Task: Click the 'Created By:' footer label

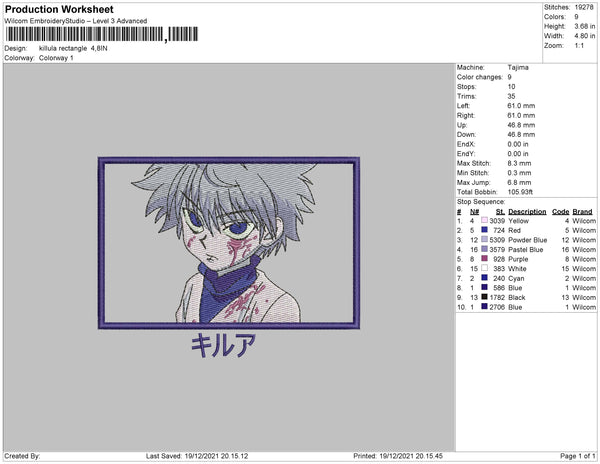Action: tap(22, 456)
